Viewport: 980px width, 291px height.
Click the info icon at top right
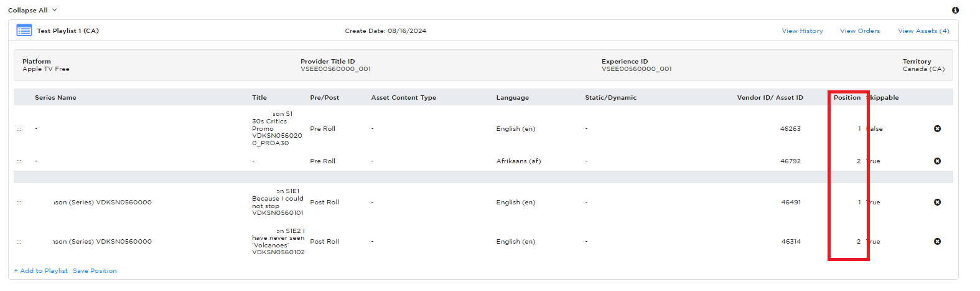point(955,10)
